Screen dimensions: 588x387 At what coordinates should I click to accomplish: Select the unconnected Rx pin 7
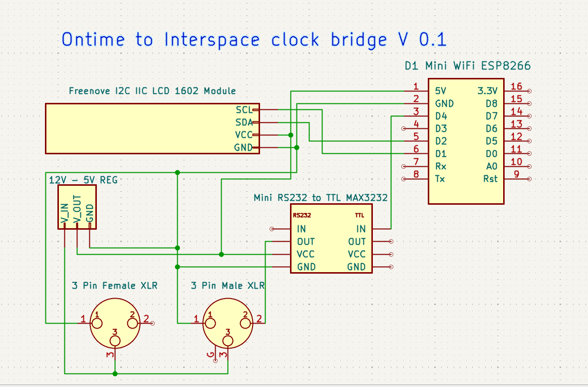point(404,166)
